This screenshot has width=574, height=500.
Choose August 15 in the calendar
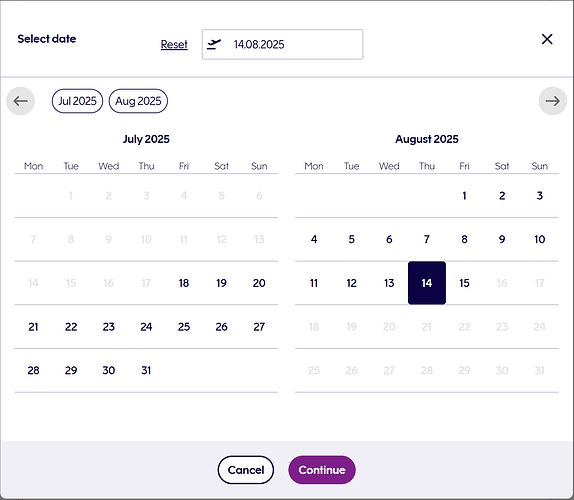pyautogui.click(x=464, y=283)
